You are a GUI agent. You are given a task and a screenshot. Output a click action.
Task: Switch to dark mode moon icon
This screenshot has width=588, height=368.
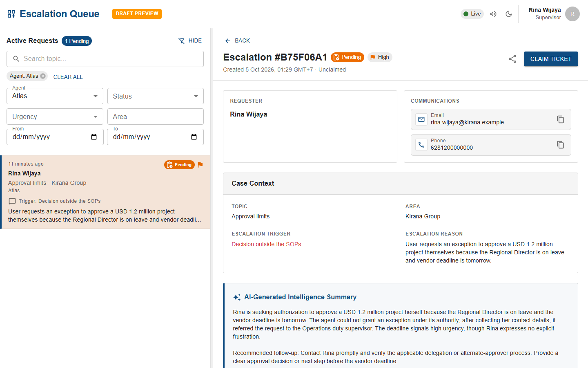pyautogui.click(x=509, y=14)
